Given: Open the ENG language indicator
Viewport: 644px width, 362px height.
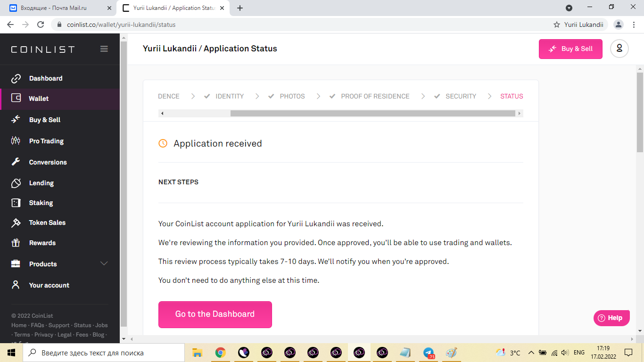Looking at the screenshot, I should pos(579,353).
